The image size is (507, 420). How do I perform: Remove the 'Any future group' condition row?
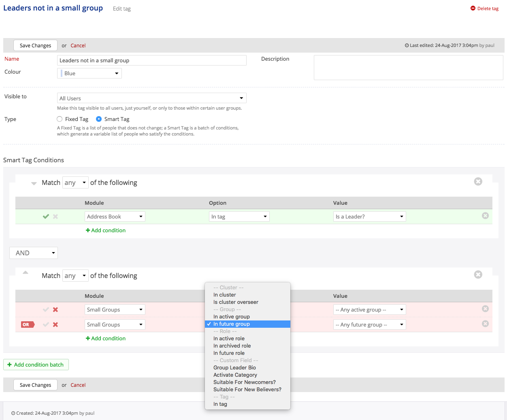tap(485, 324)
